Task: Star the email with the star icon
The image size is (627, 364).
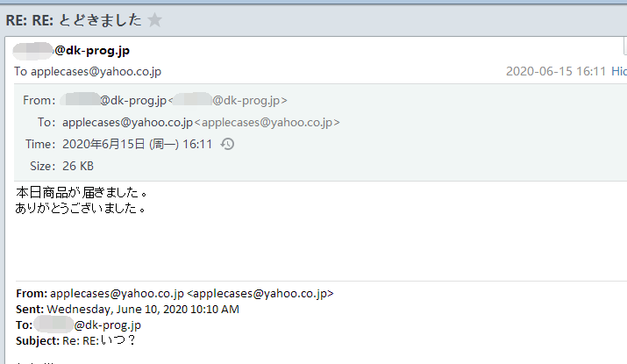Action: point(155,19)
